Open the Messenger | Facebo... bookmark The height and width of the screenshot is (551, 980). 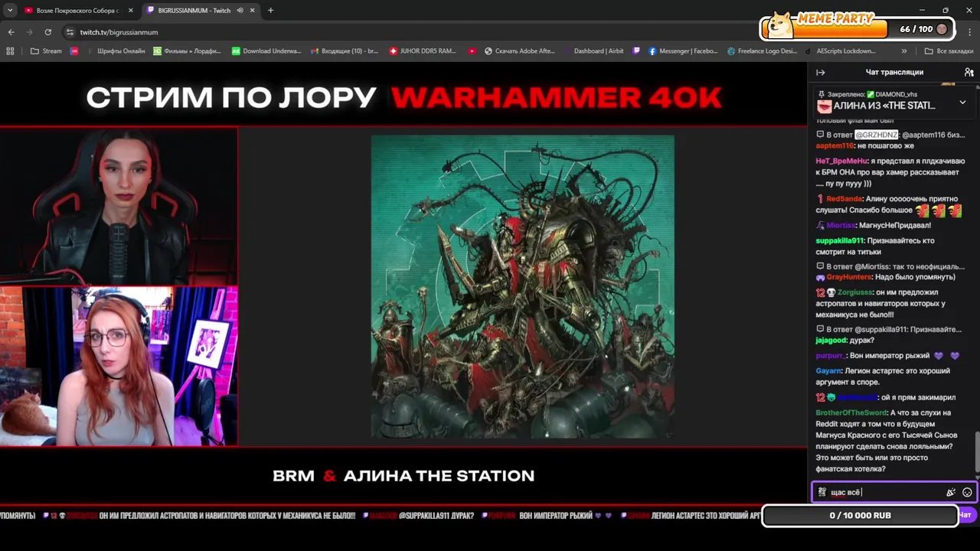(684, 51)
